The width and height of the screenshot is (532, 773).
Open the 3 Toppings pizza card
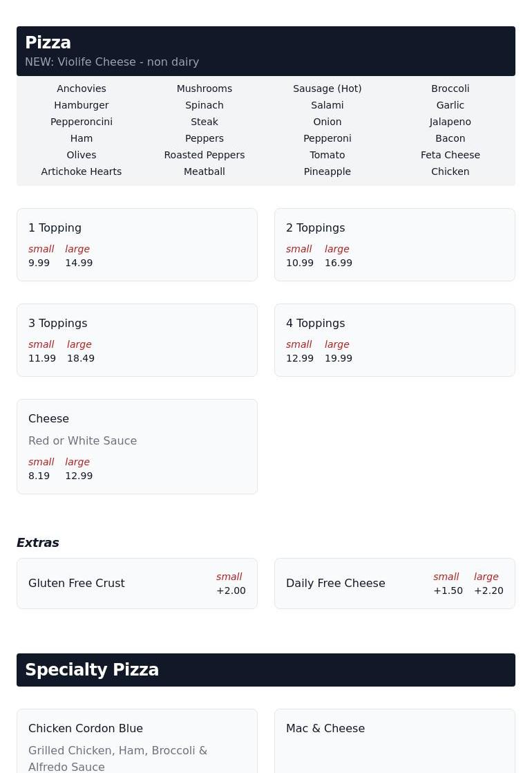[137, 340]
